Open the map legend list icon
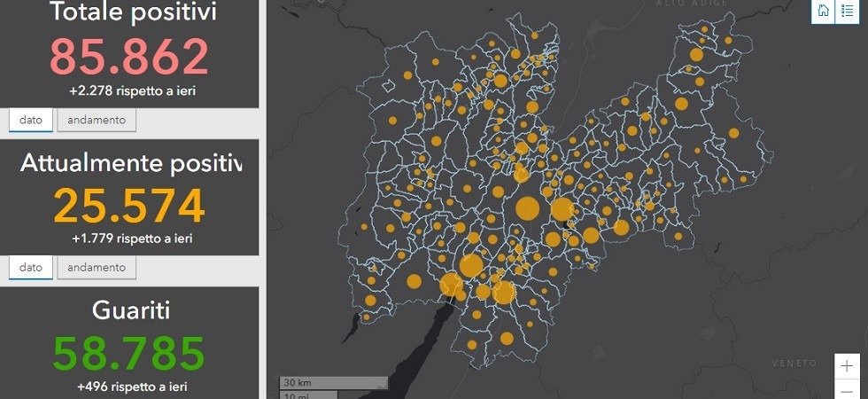Screen dimensions: 868x399 (x=847, y=11)
